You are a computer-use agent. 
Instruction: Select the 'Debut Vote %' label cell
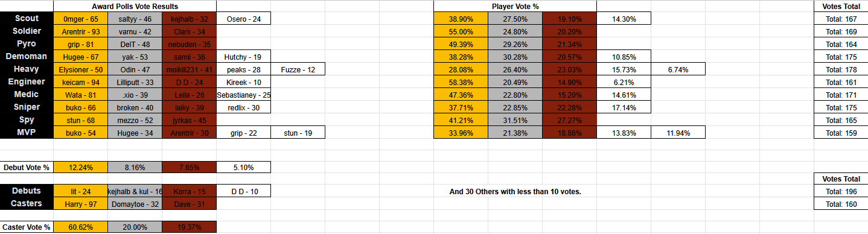(x=27, y=167)
